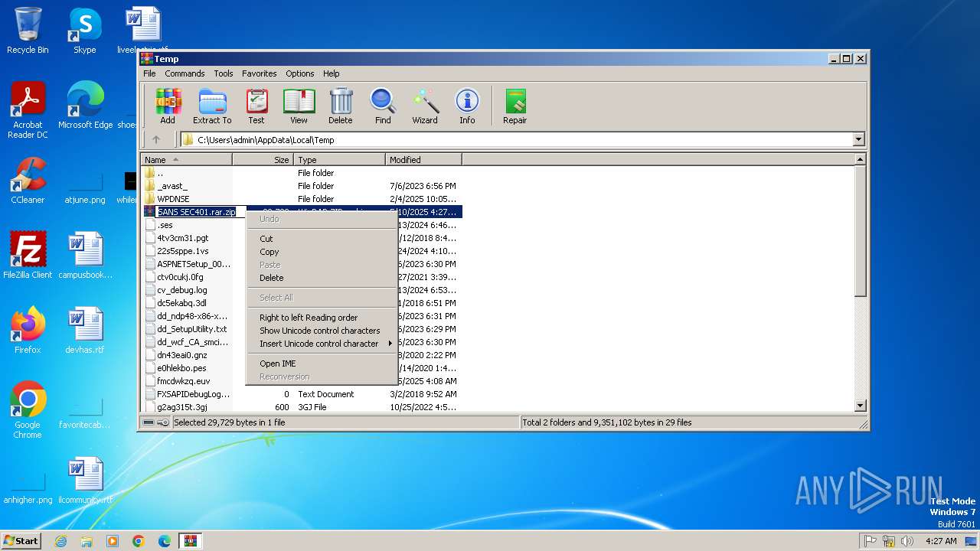Select file dn43eai0.gnz

(181, 355)
